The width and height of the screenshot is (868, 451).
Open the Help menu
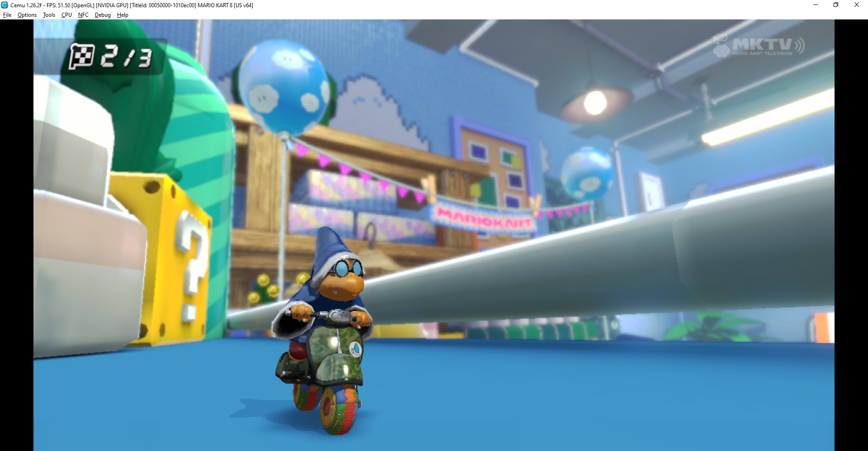[x=122, y=14]
